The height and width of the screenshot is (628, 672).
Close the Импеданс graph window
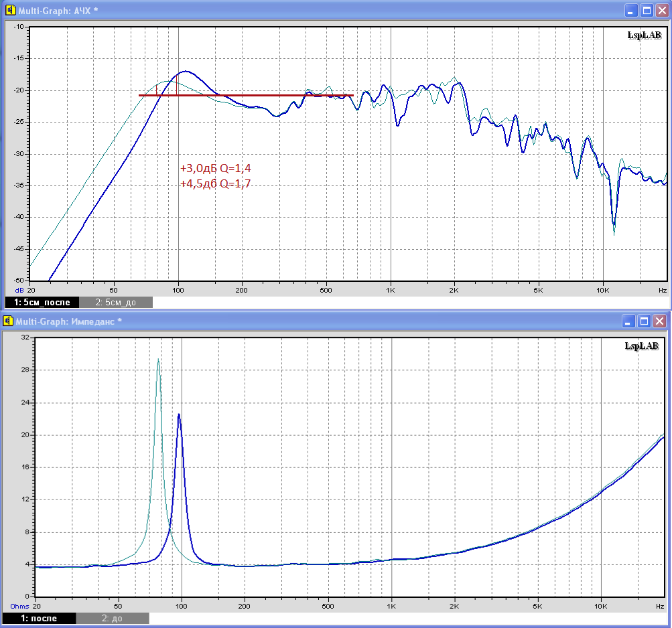pos(662,321)
